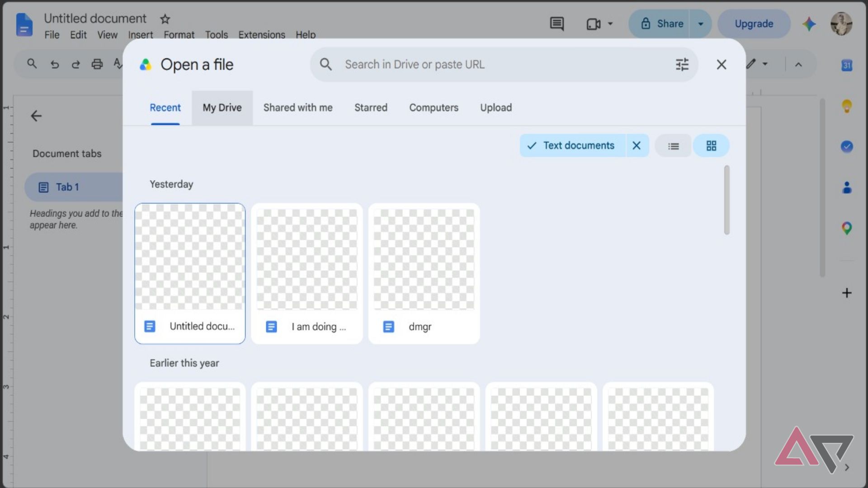Viewport: 868px width, 488px height.
Task: Open Gemini sparkle assistant
Action: 809,24
